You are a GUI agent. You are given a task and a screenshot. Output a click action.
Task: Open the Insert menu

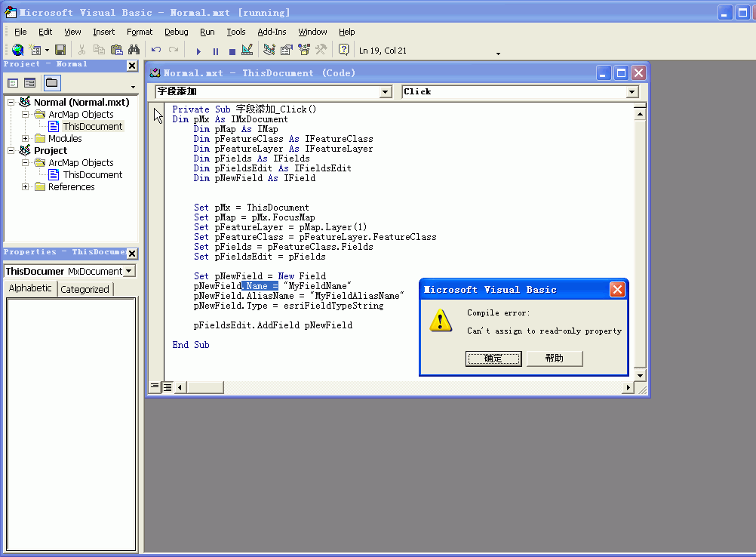coord(103,32)
